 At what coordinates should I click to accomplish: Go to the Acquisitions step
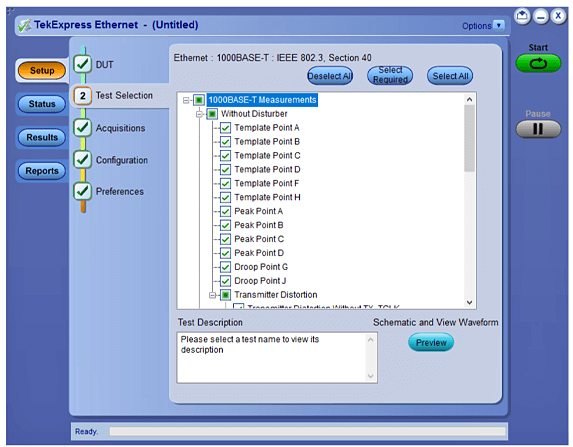point(121,128)
